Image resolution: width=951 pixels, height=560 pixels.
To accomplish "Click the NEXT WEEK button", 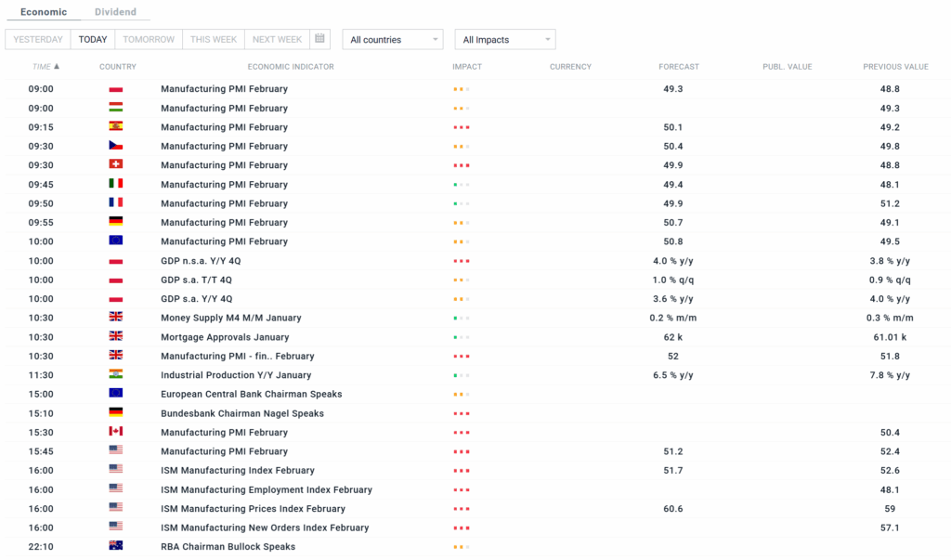I will click(277, 40).
